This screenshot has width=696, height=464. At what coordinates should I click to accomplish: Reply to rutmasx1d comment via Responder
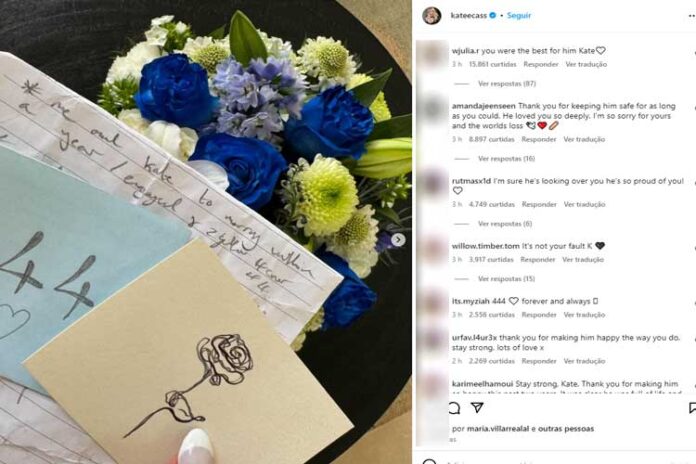(539, 204)
